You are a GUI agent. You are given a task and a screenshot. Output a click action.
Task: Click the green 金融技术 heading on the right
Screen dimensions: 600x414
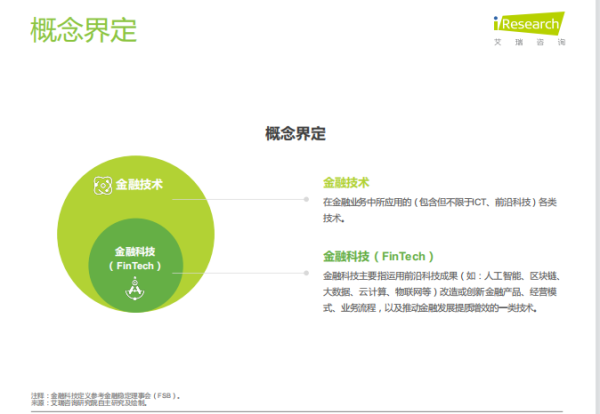point(346,183)
